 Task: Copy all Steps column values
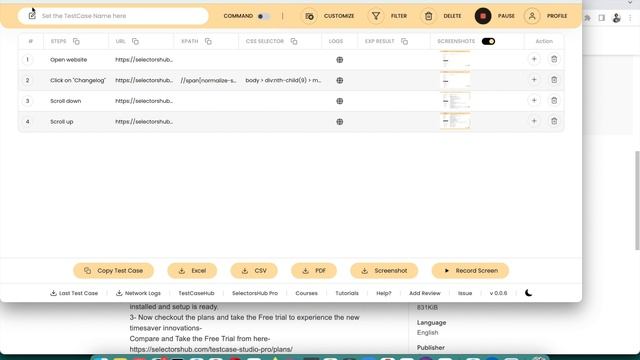(x=76, y=41)
